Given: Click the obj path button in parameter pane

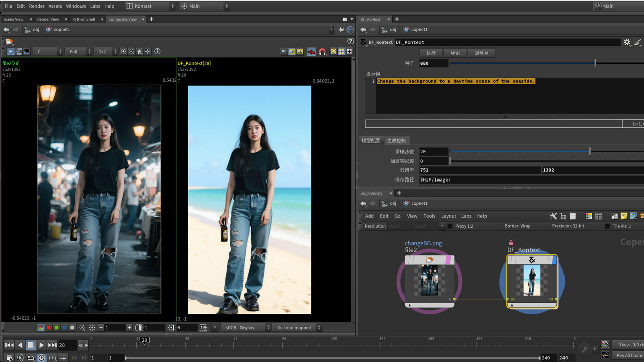Looking at the screenshot, I should point(389,30).
